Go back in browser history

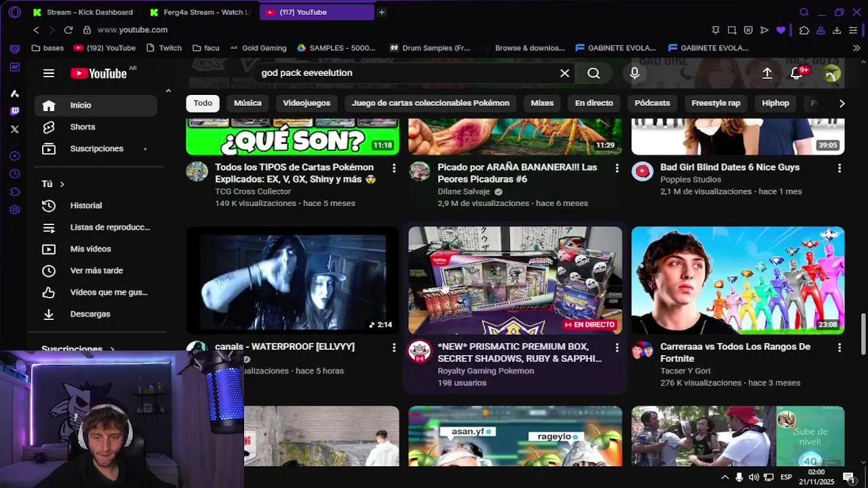[37, 30]
